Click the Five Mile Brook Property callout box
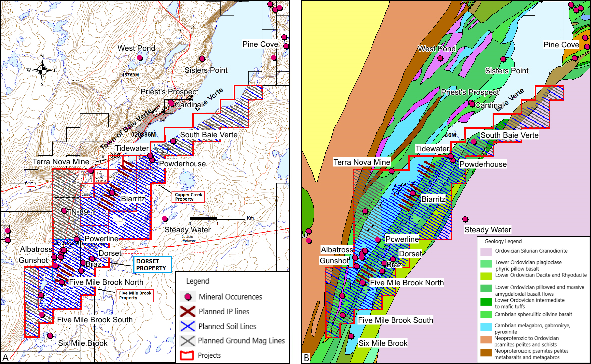 click(135, 295)
